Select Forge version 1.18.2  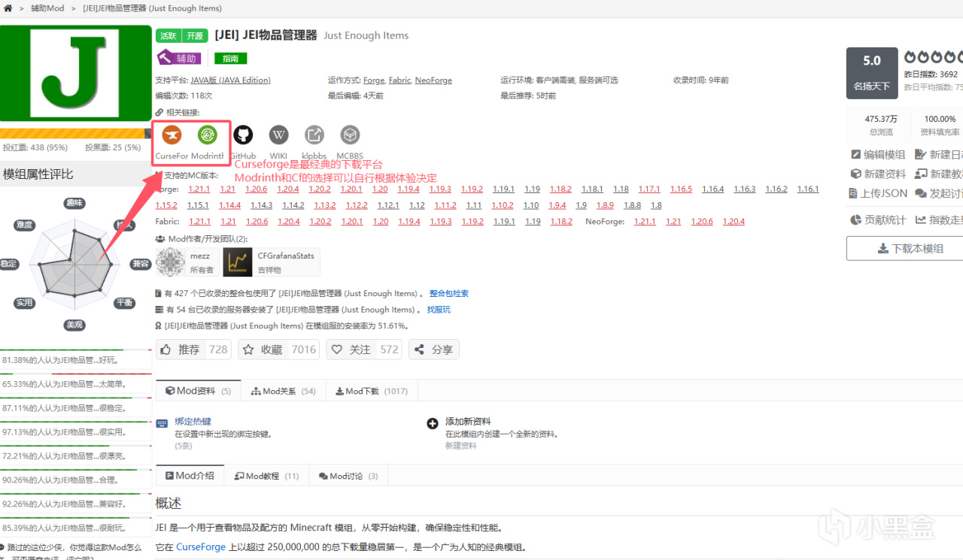point(560,189)
